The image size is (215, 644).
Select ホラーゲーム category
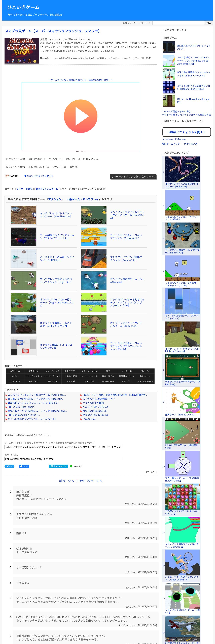[x=108, y=382]
